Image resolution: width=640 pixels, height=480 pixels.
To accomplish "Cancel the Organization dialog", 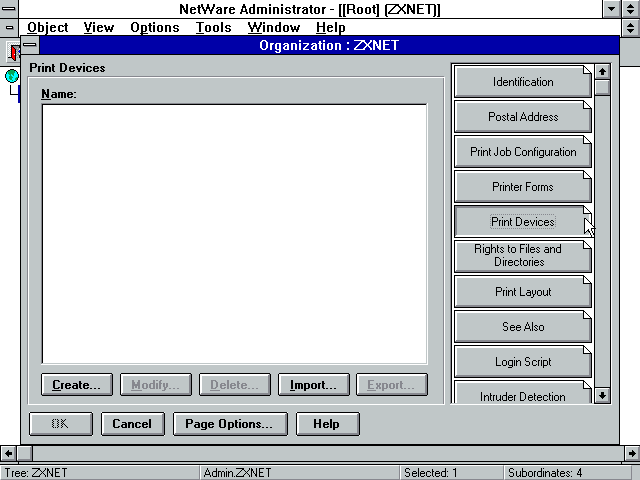I will pyautogui.click(x=133, y=424).
